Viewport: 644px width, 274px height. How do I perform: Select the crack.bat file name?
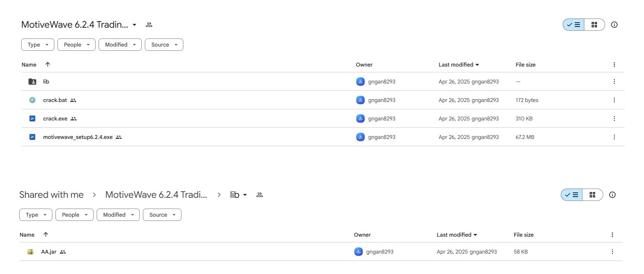click(55, 100)
